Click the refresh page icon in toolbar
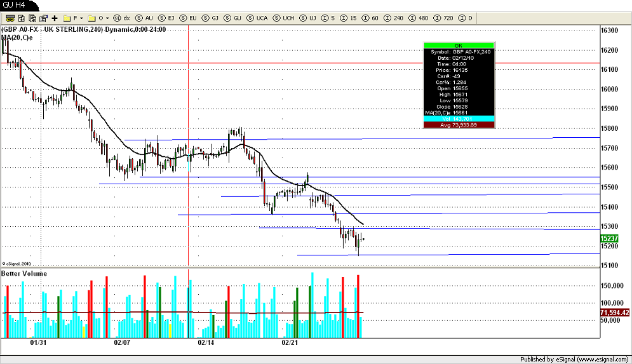 pyautogui.click(x=22, y=18)
